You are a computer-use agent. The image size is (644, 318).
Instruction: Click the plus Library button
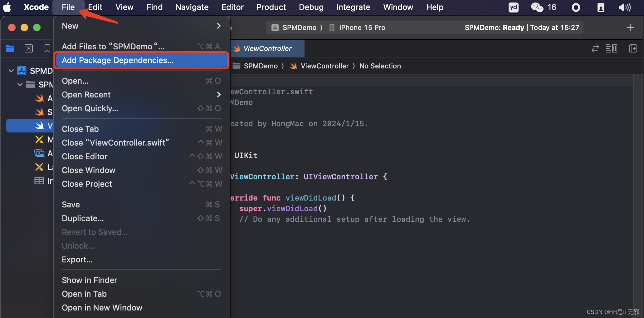pos(630,27)
